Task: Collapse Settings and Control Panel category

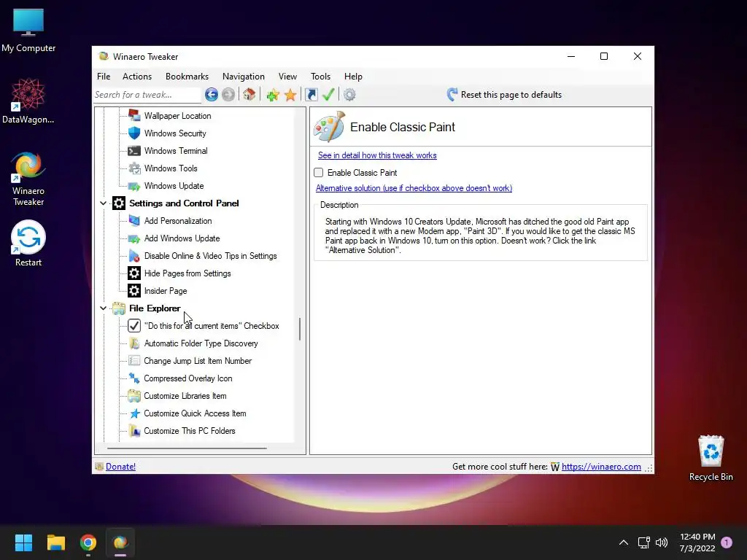Action: [x=103, y=203]
